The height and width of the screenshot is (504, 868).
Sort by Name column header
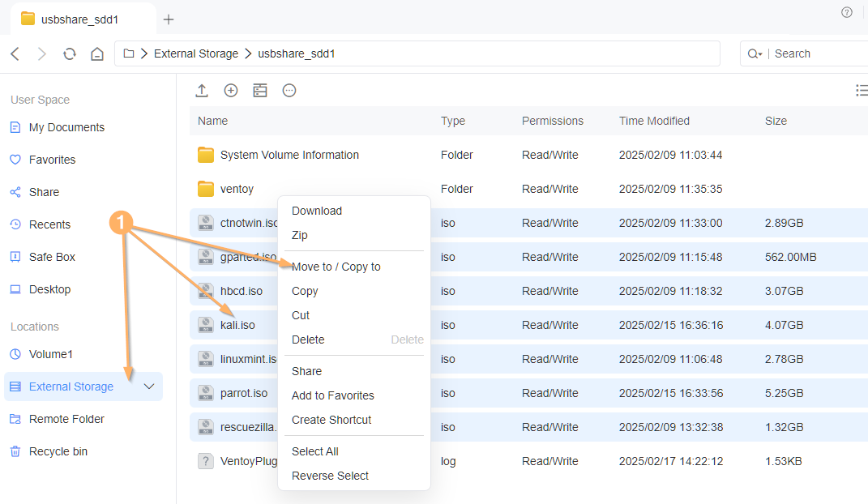(x=212, y=121)
